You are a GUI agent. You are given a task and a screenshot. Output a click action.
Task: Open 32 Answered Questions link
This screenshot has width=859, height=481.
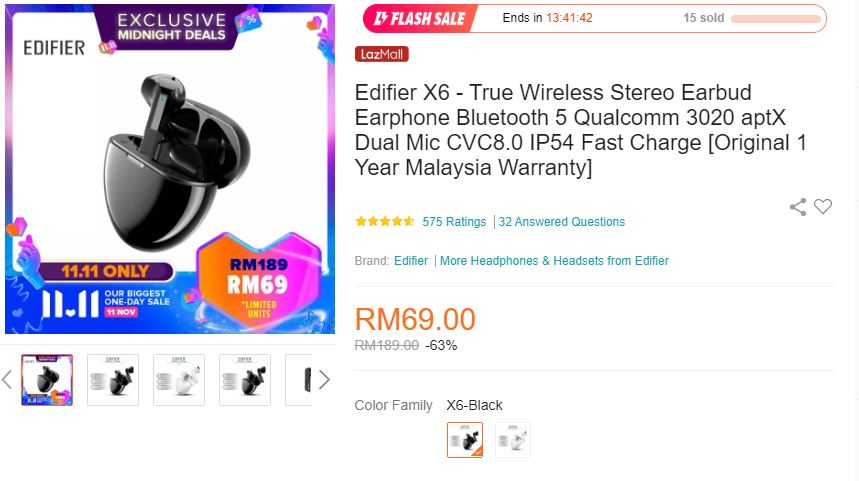pos(562,222)
